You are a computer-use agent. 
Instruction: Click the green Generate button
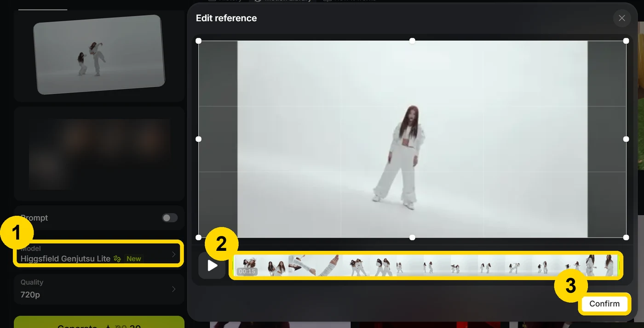(x=99, y=322)
